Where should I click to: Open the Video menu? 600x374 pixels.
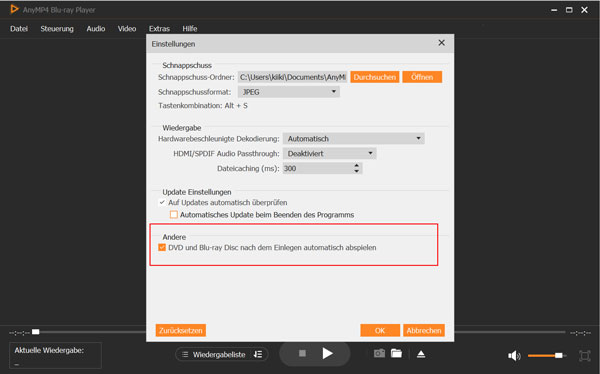[127, 29]
